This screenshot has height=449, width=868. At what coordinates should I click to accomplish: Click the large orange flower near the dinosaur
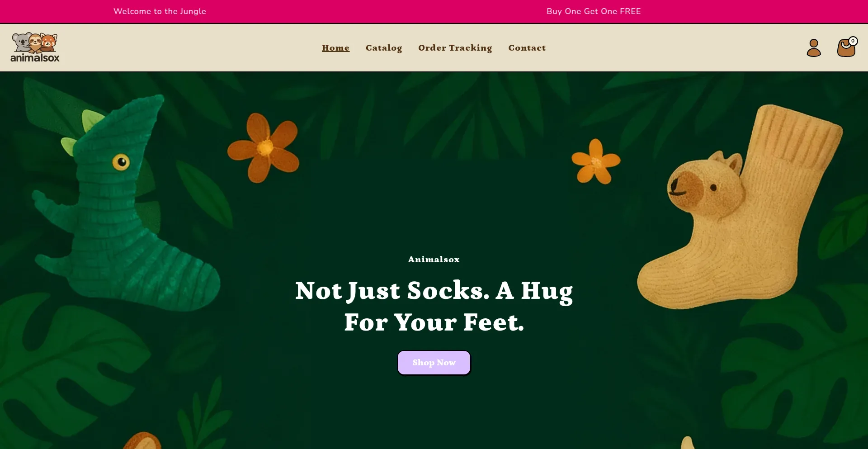point(264,147)
